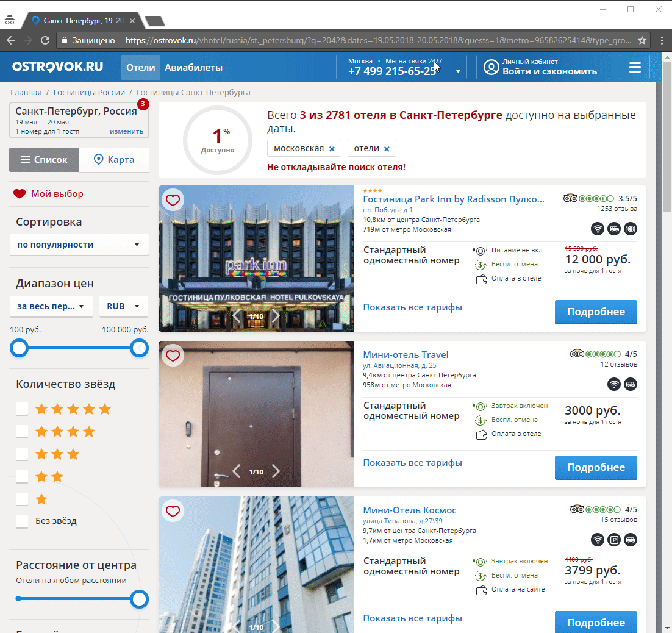Click the browser address bar URL
672x633 pixels.
378,40
